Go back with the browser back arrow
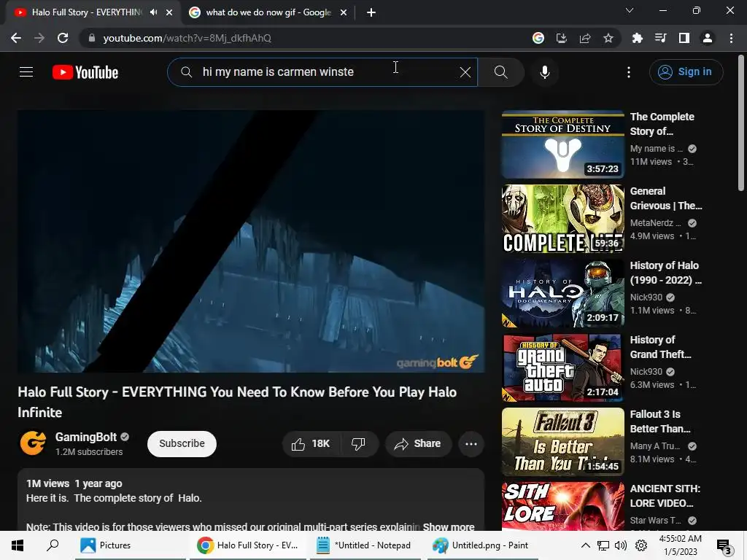The image size is (747, 560). (x=16, y=38)
